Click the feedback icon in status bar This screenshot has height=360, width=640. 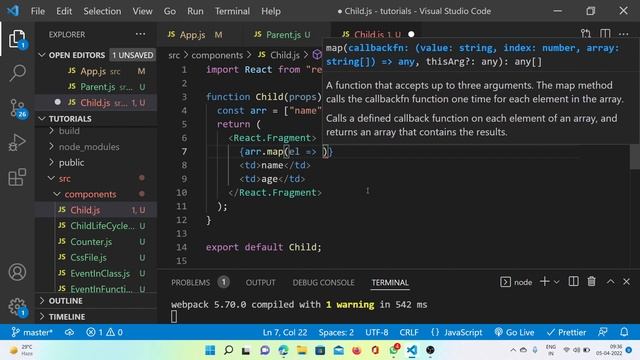(603, 332)
